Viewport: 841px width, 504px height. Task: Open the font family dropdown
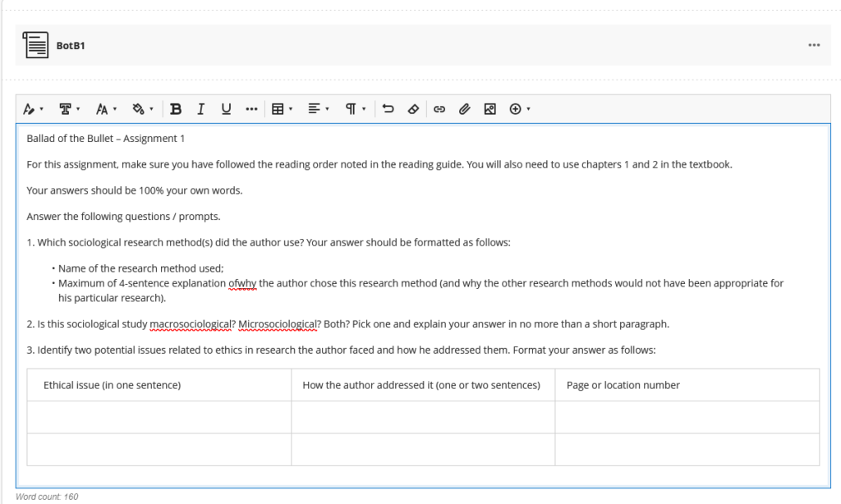point(70,109)
